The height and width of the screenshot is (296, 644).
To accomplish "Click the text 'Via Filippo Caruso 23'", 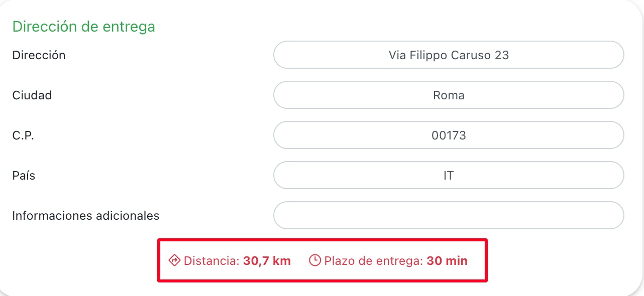I will (449, 55).
